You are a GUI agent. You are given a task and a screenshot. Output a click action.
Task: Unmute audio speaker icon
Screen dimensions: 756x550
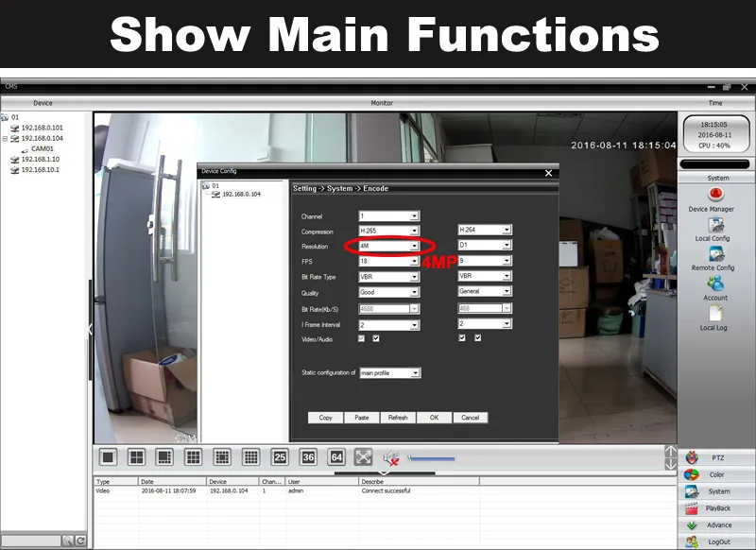(x=391, y=458)
